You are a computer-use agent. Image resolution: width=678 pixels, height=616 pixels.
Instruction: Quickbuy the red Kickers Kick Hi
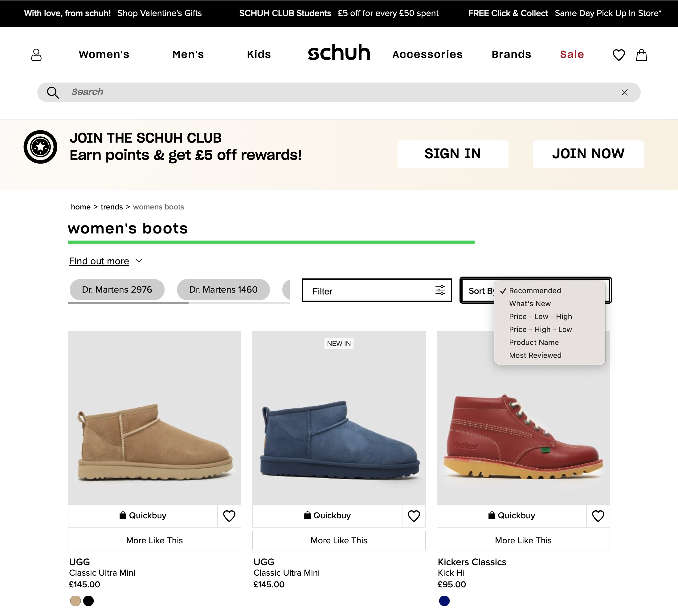[512, 516]
